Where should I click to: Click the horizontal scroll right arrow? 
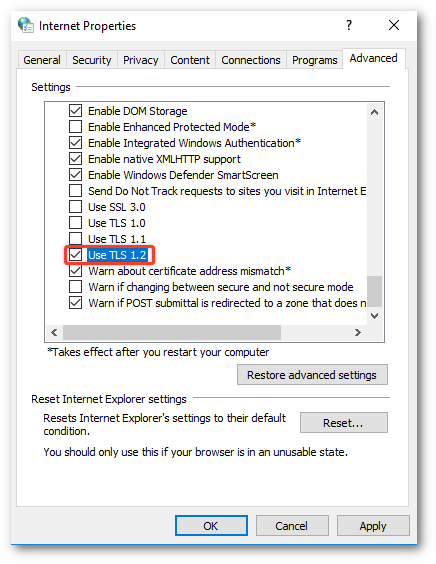point(358,332)
